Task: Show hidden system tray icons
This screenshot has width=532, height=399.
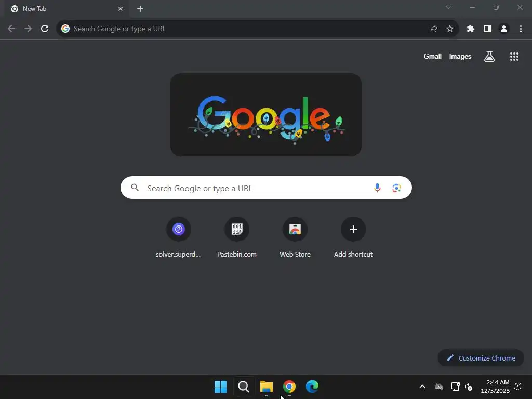Action: pos(422,387)
